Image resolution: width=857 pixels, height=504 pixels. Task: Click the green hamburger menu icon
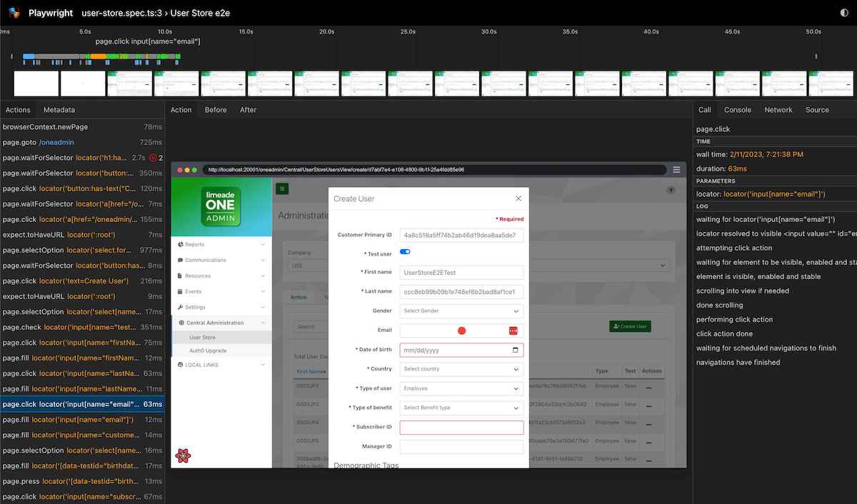pos(282,189)
